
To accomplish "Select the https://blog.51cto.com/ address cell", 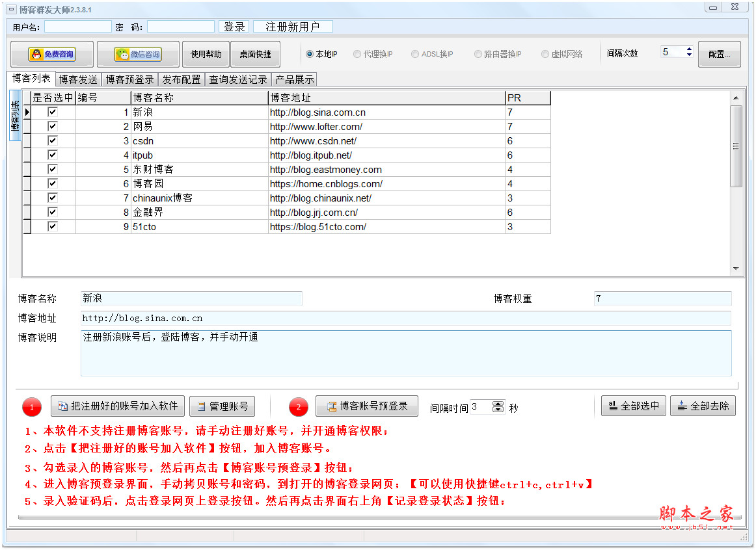I will 386,227.
